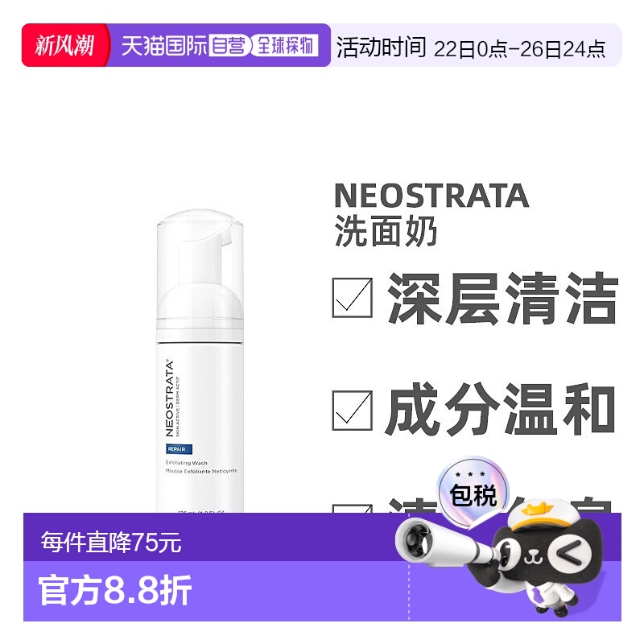Image resolution: width=644 pixels, height=644 pixels.
Task: Click the 天猫国际 logo text
Action: (165, 46)
